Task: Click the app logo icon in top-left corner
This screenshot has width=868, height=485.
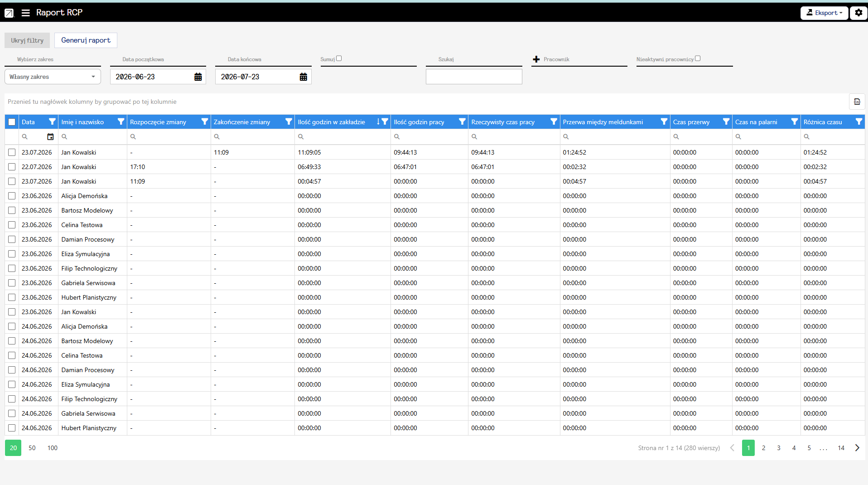Action: click(x=9, y=13)
